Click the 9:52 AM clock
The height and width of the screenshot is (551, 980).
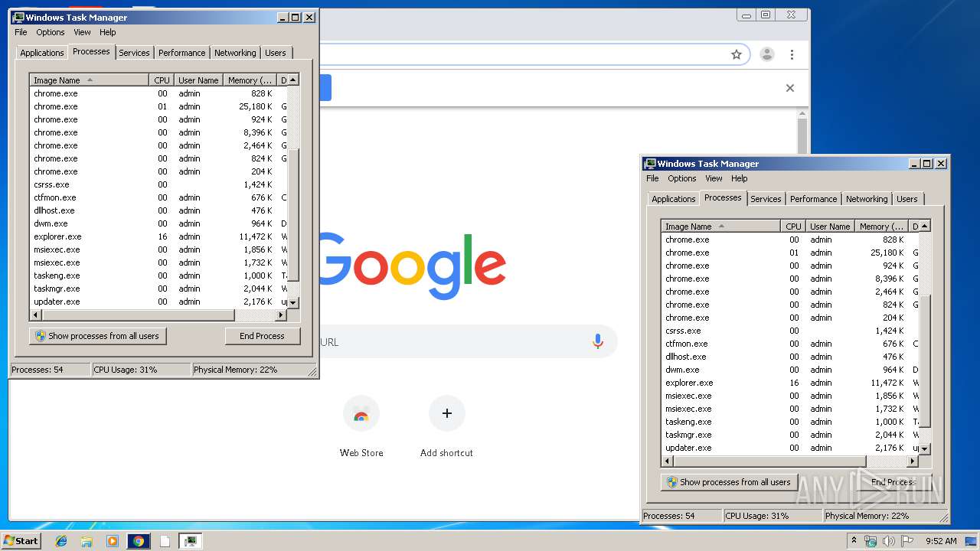[x=941, y=541]
